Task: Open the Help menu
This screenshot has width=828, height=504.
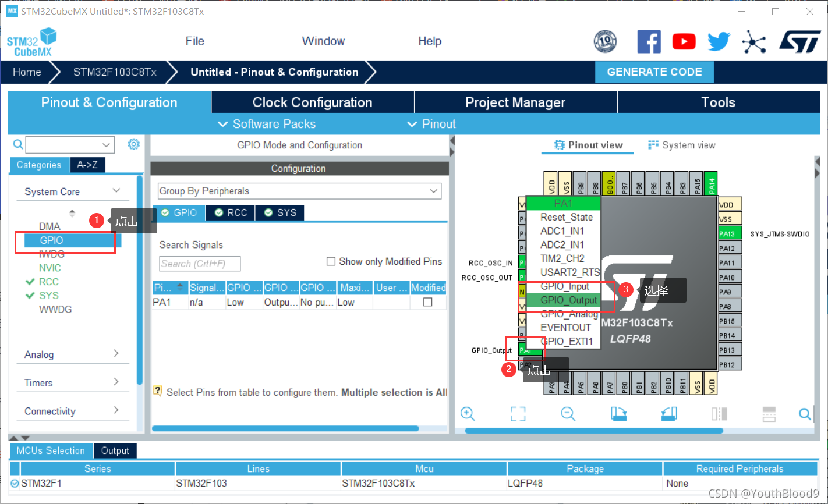Action: click(430, 41)
